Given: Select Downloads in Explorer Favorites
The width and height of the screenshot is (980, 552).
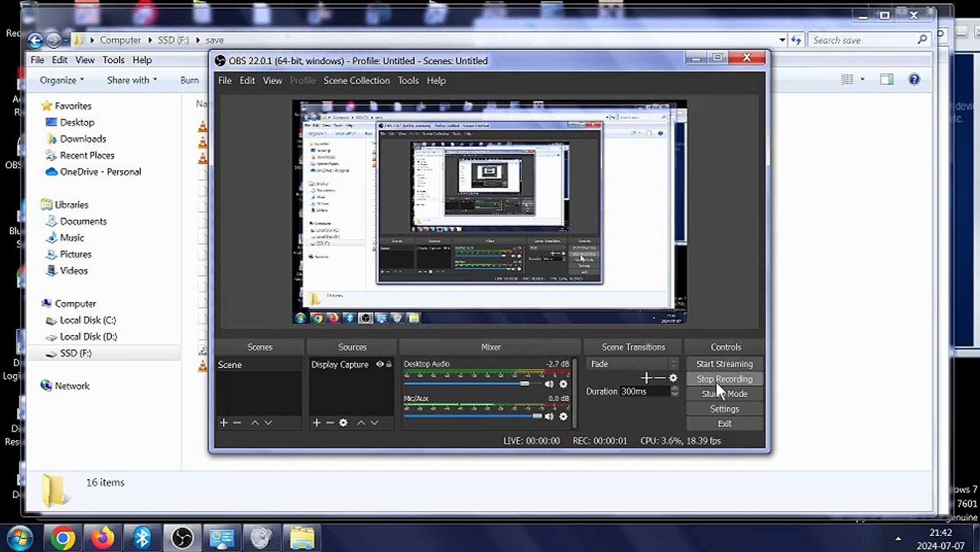Looking at the screenshot, I should [x=83, y=139].
